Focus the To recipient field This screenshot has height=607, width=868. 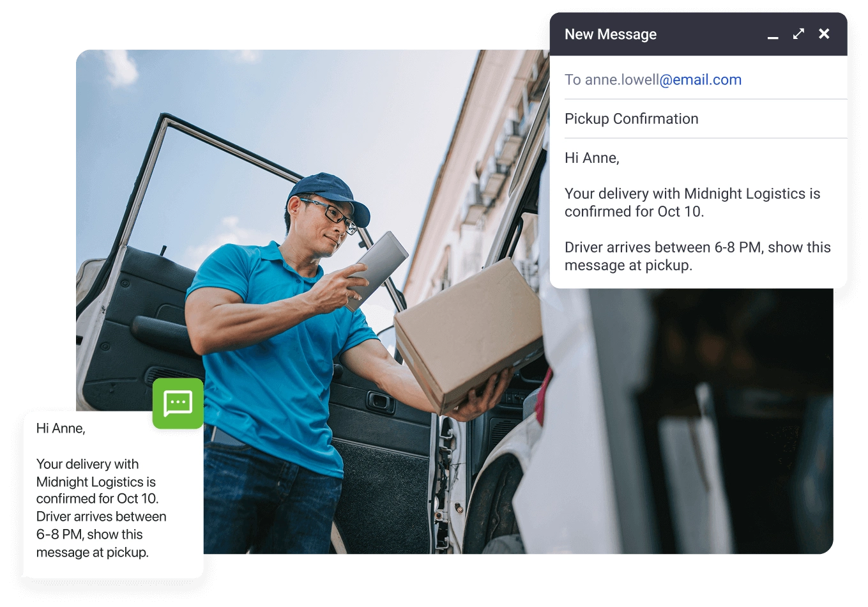[x=653, y=80]
